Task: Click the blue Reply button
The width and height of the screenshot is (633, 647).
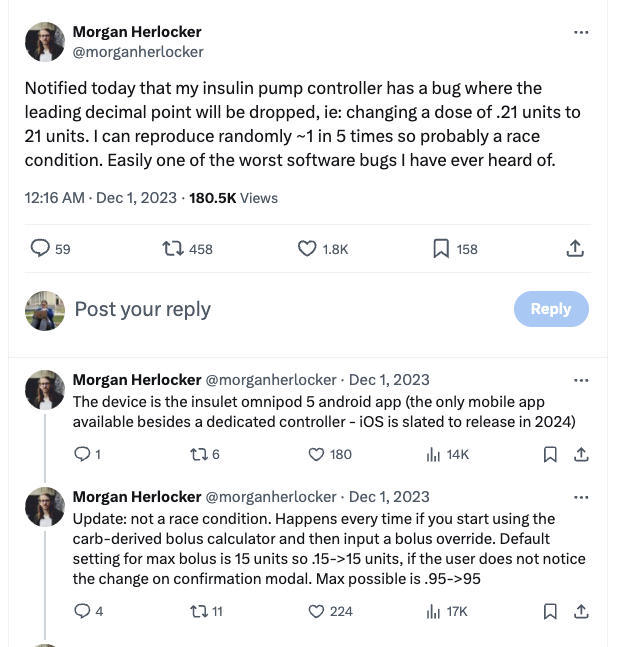Action: click(x=550, y=309)
